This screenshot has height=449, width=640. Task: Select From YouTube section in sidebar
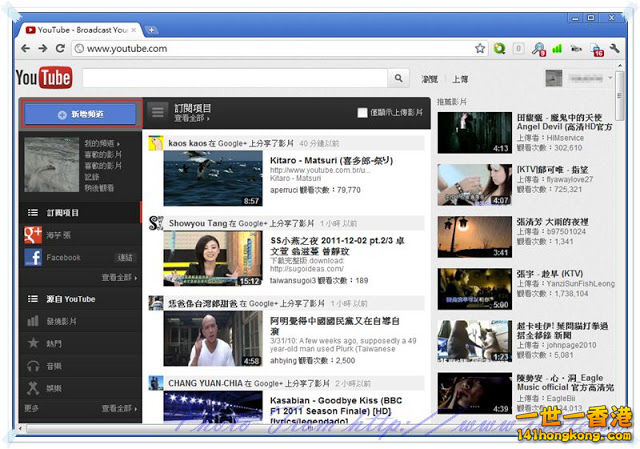click(80, 299)
